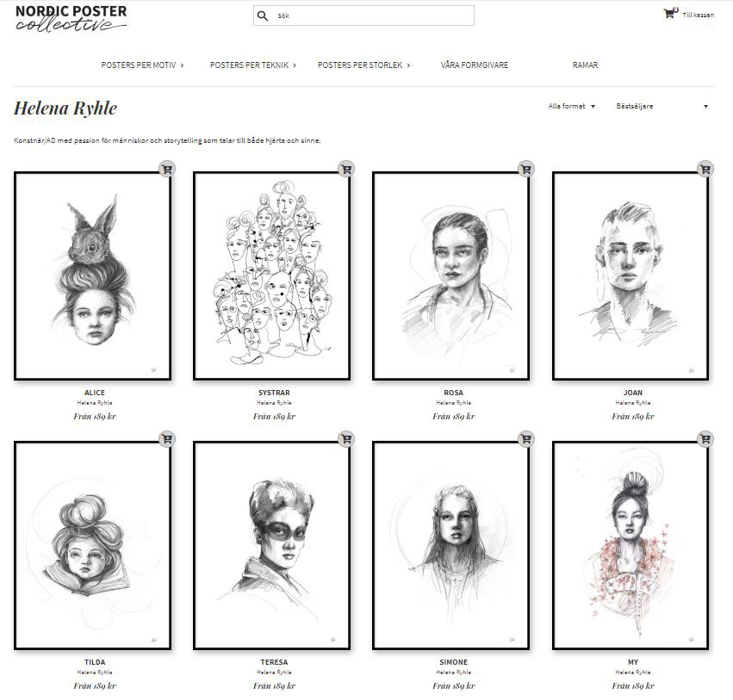Open the shopping cart icon in header

coord(670,13)
